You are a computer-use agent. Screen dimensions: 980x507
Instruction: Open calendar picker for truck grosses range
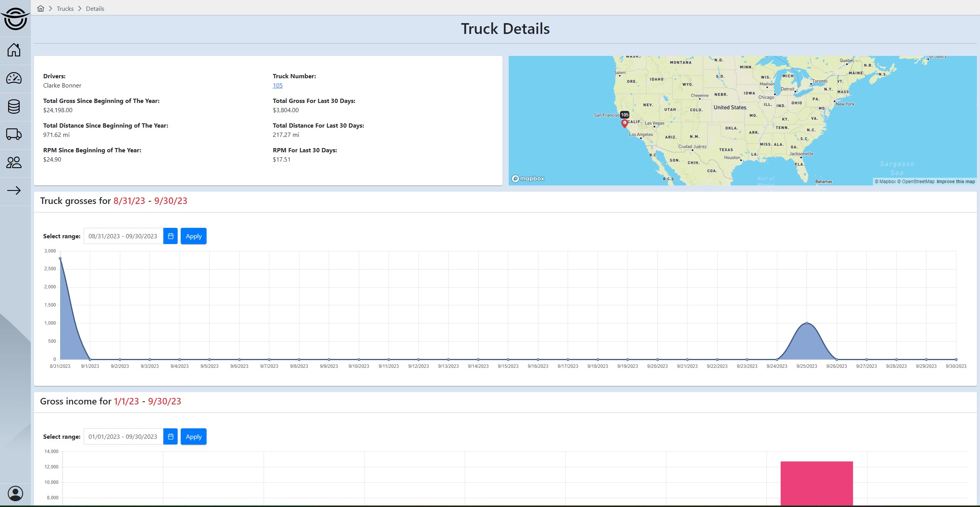click(x=170, y=236)
